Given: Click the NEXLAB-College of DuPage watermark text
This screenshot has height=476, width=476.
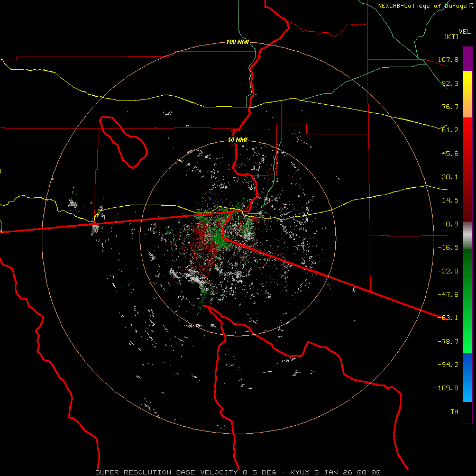Looking at the screenshot, I should coord(425,6).
